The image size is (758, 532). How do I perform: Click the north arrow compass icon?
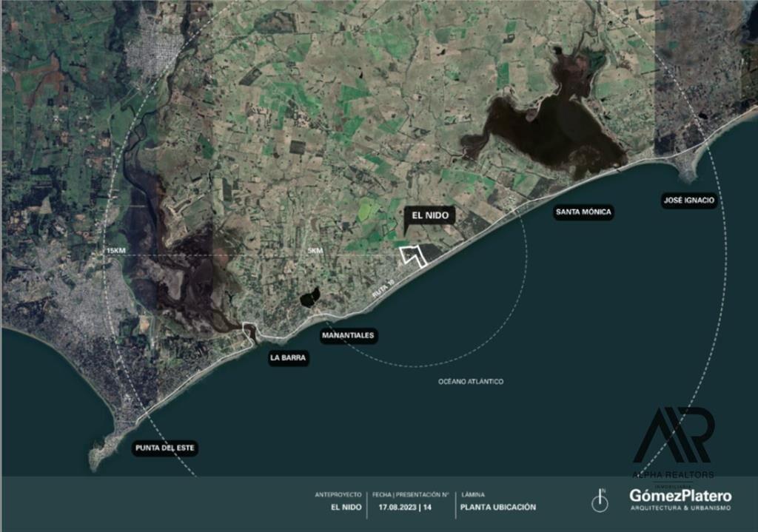[600, 501]
